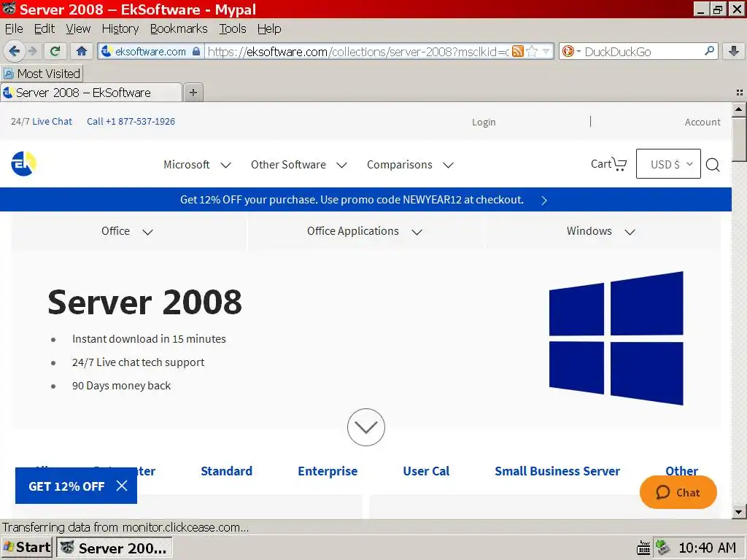Open the History menu
The height and width of the screenshot is (560, 747).
(120, 28)
